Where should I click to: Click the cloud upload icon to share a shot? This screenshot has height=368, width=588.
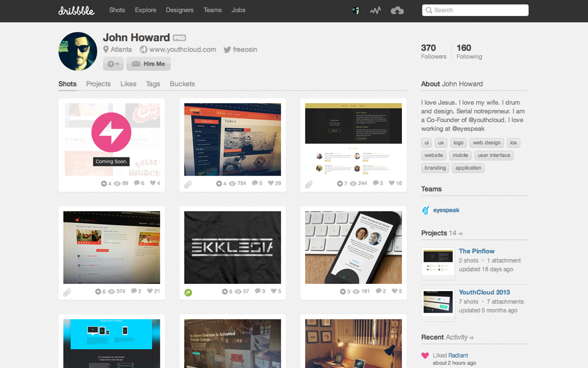(397, 10)
